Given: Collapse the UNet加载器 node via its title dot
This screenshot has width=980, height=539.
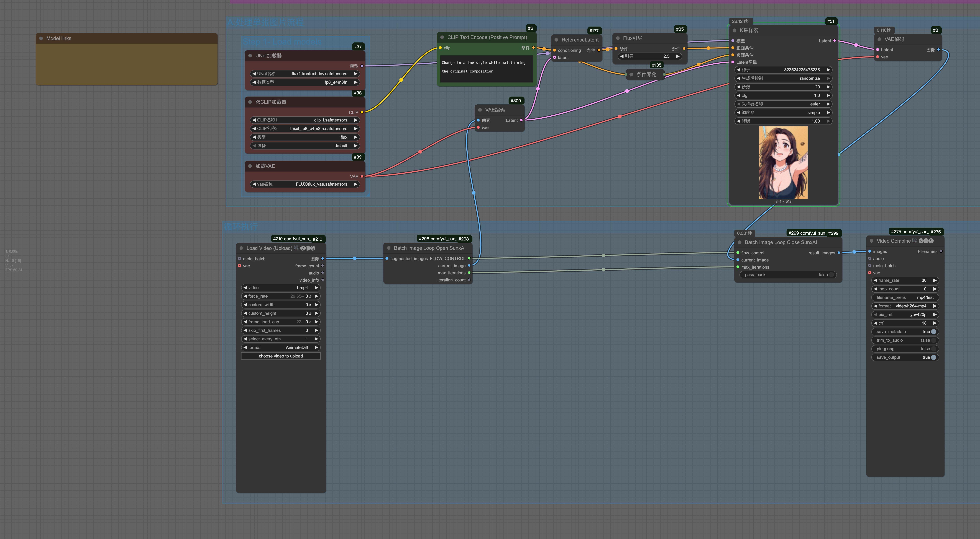Looking at the screenshot, I should pos(250,56).
